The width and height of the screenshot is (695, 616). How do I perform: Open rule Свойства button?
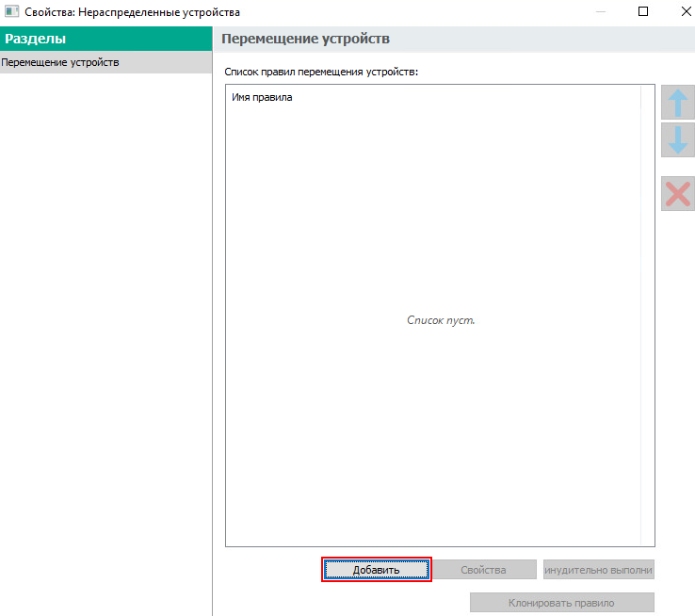click(x=483, y=570)
